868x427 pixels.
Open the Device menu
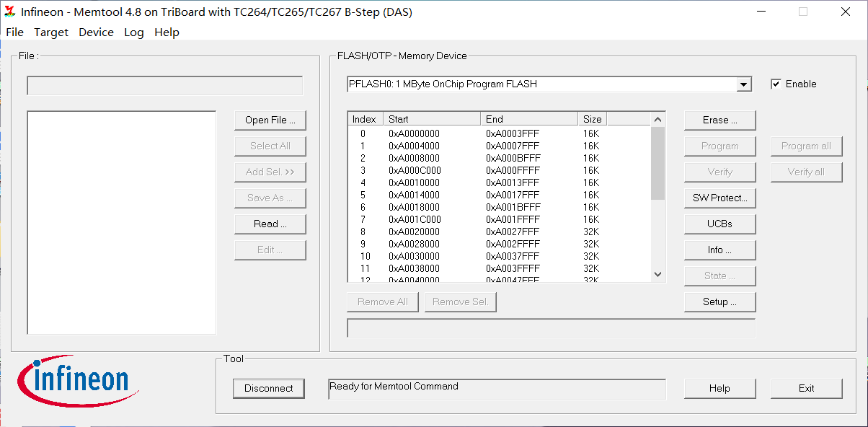click(96, 32)
